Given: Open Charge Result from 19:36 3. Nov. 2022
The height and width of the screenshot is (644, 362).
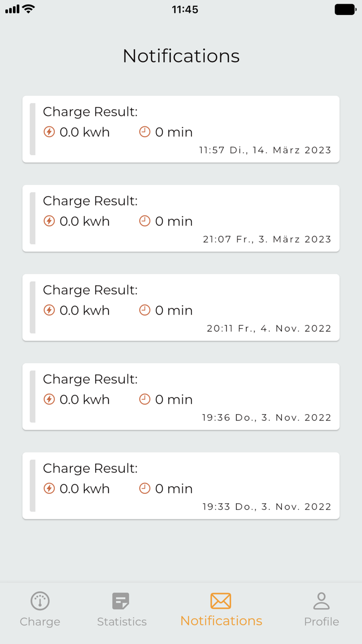Looking at the screenshot, I should pos(181,396).
